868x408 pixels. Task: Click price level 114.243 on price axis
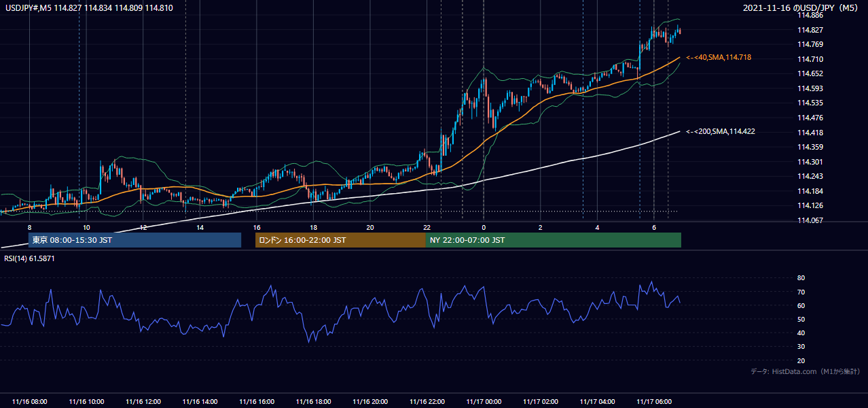(810, 177)
